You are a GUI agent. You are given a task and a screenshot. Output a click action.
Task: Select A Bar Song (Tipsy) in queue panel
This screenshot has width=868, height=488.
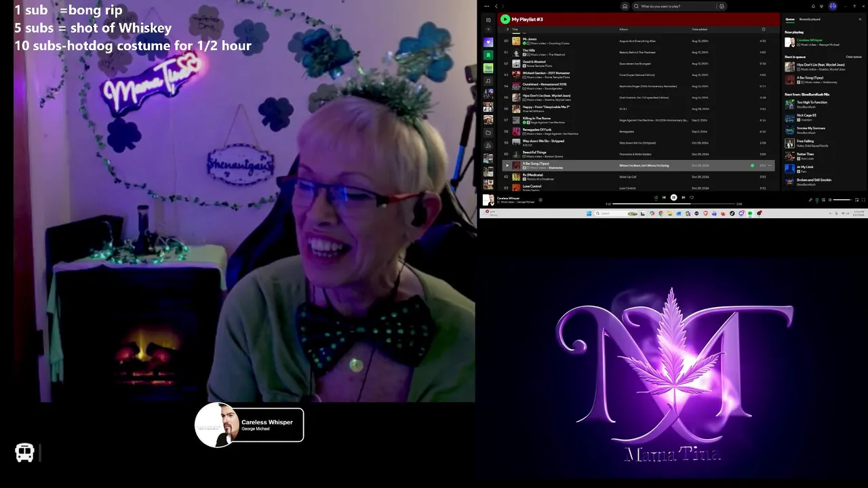tap(824, 79)
